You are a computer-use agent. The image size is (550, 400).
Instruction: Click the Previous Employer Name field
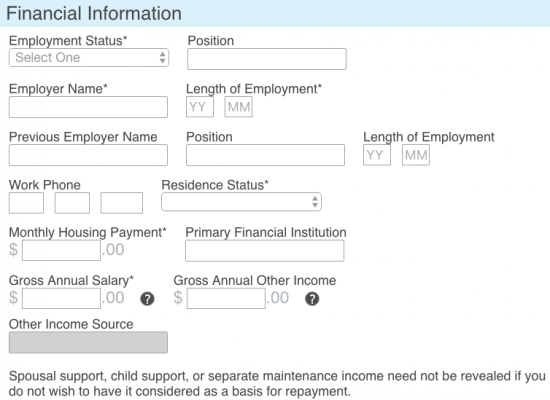(x=88, y=155)
